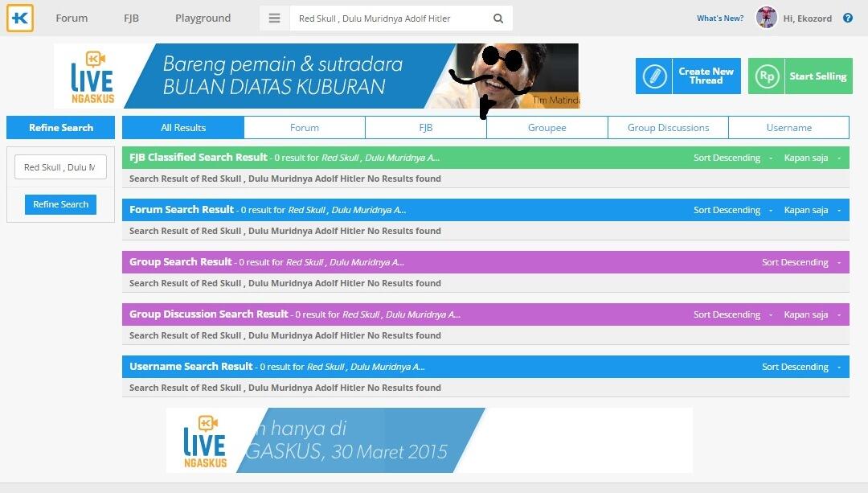Viewport: 868px width, 493px height.
Task: Open the Kaskus logo home icon
Action: point(20,18)
